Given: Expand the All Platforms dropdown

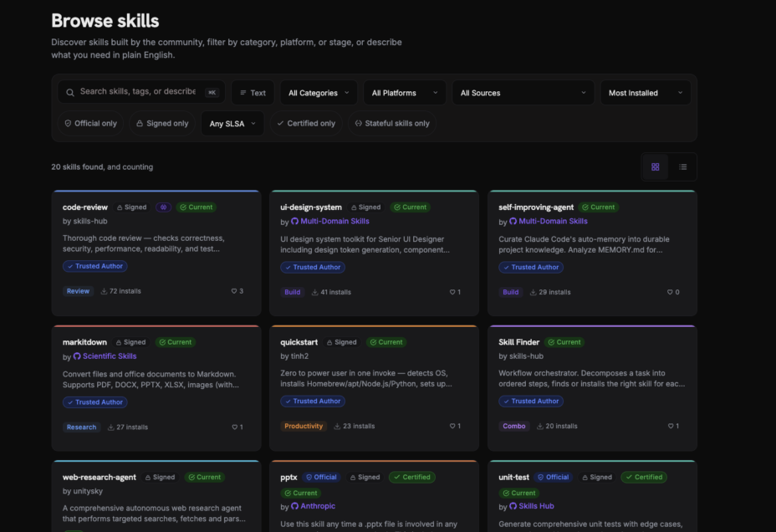Looking at the screenshot, I should point(405,93).
